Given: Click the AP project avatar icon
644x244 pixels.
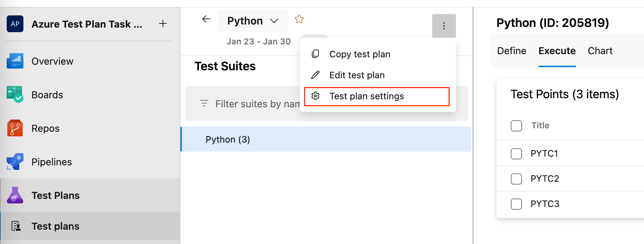Looking at the screenshot, I should (15, 24).
